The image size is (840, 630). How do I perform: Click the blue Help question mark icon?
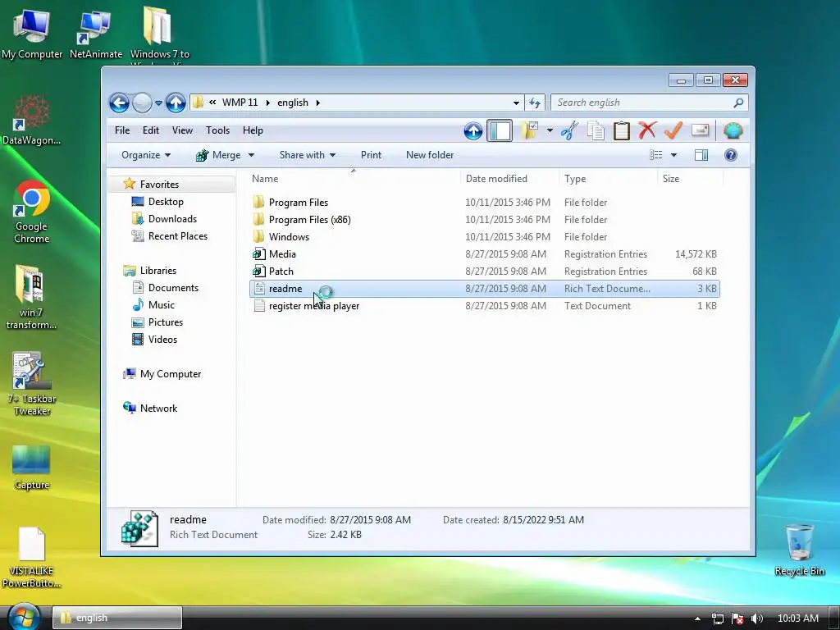point(731,155)
